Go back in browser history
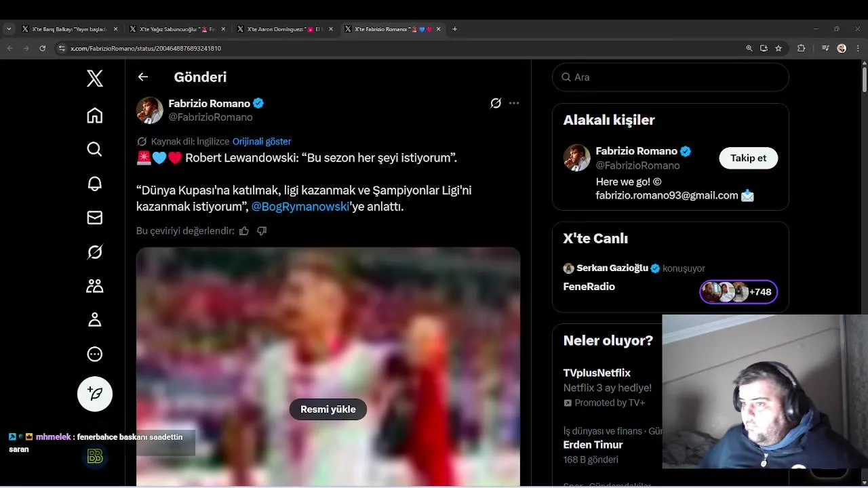Viewport: 868px width, 488px height. [x=10, y=48]
